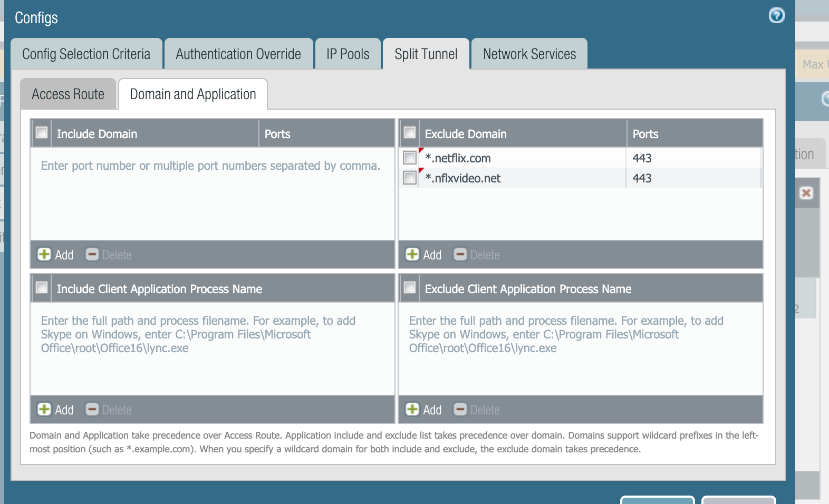Open the help icon in Configs dialog
Image resolution: width=829 pixels, height=504 pixels.
776,15
